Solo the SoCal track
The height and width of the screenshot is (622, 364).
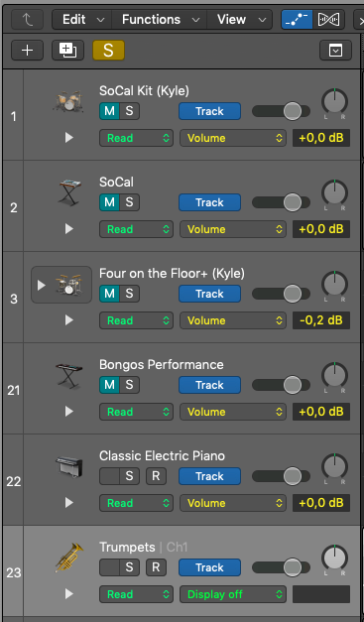[x=129, y=202]
